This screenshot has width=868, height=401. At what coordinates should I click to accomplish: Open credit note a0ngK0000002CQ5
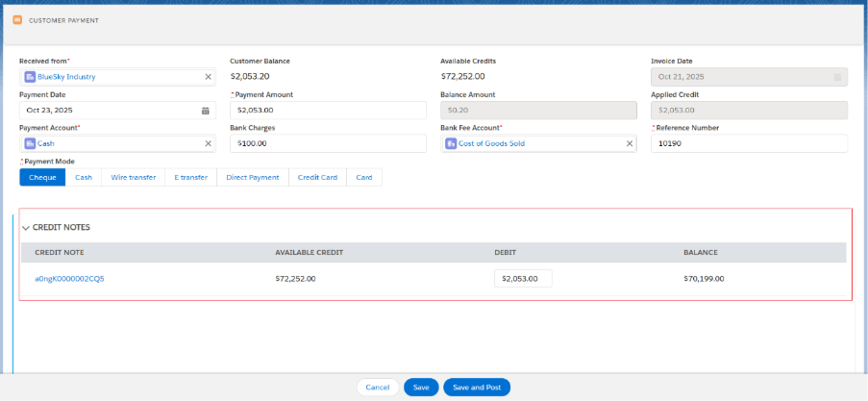click(x=69, y=279)
